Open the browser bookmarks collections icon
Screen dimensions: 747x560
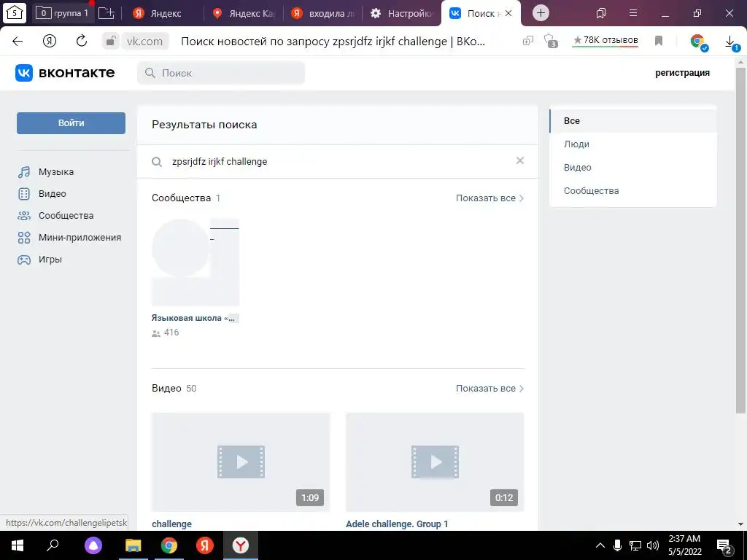point(601,13)
